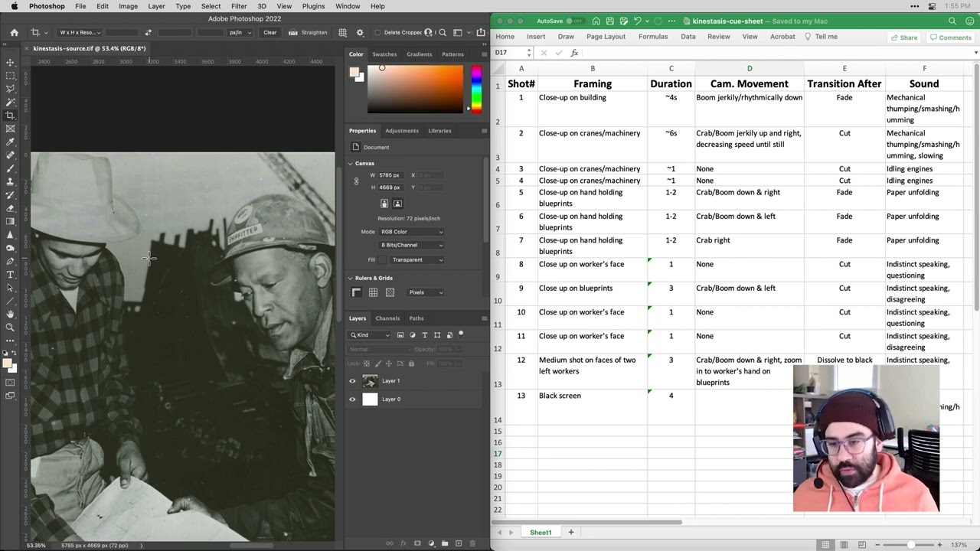Swap width and height crop values
The width and height of the screenshot is (980, 551).
click(x=148, y=33)
